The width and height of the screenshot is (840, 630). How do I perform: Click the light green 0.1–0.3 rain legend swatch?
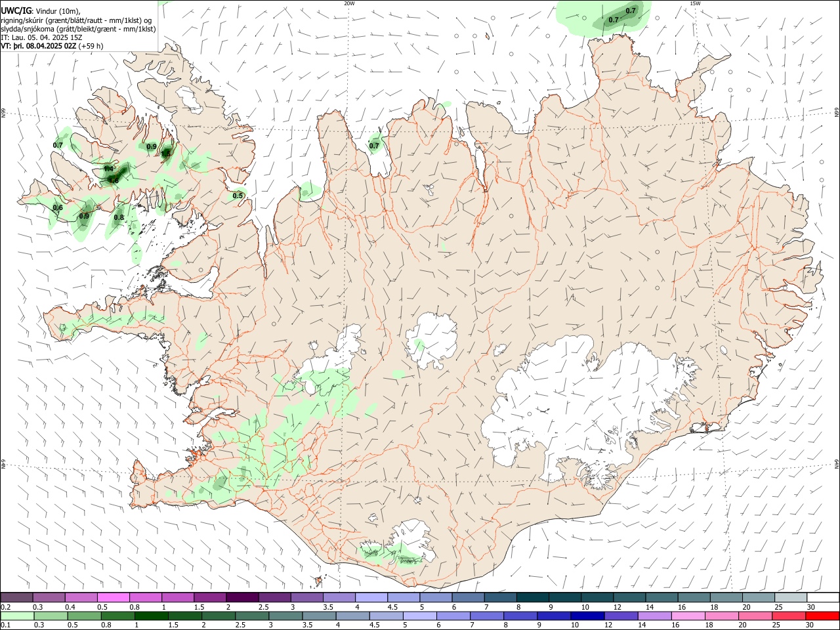17,616
